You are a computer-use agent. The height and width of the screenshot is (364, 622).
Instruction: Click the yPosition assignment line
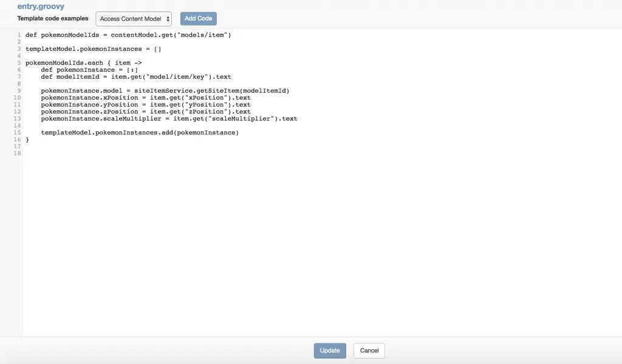(145, 105)
